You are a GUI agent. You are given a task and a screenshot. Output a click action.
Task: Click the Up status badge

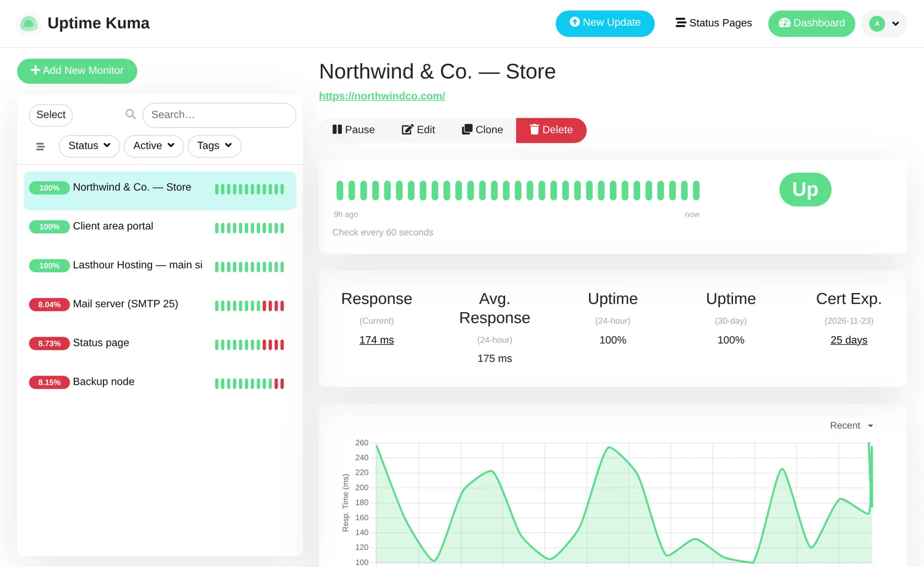click(x=805, y=190)
